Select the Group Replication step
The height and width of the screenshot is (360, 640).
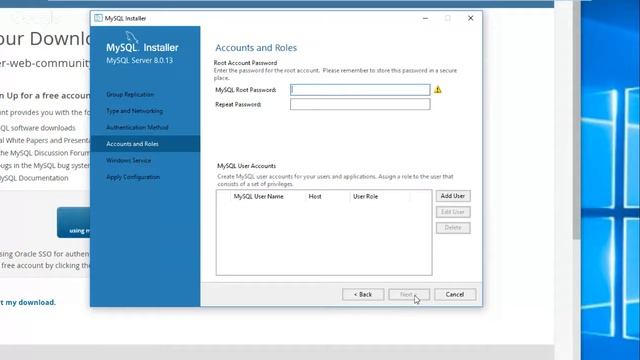point(130,94)
